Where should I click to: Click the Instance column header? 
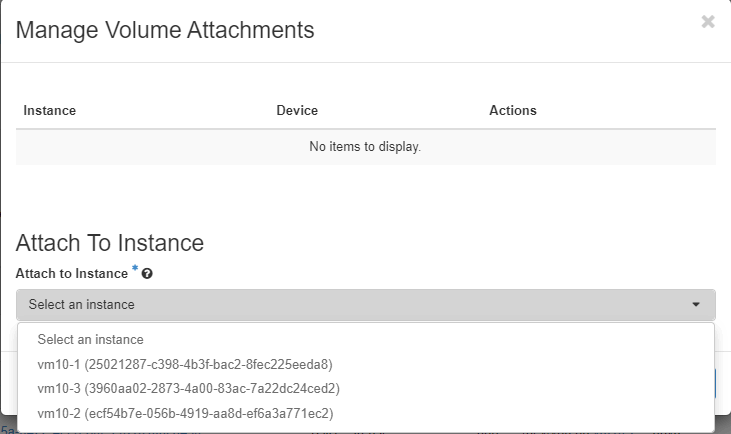click(x=50, y=110)
